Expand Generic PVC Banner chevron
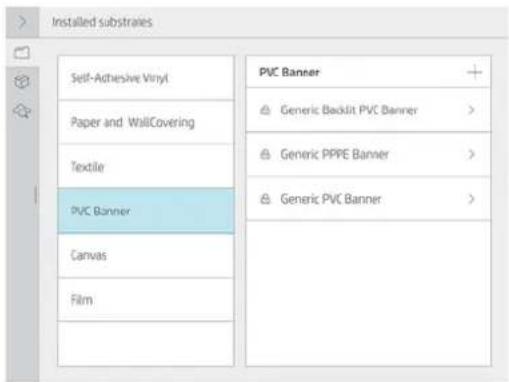 (471, 199)
